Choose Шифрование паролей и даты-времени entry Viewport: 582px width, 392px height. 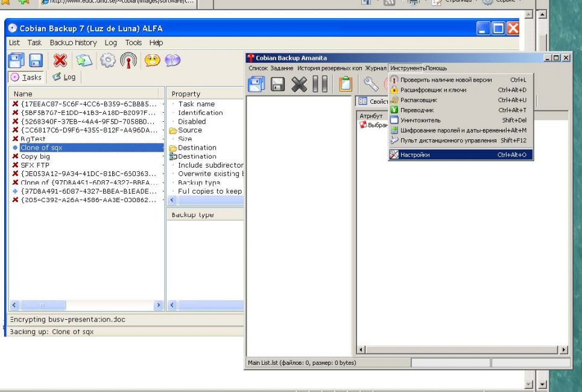[x=461, y=130]
